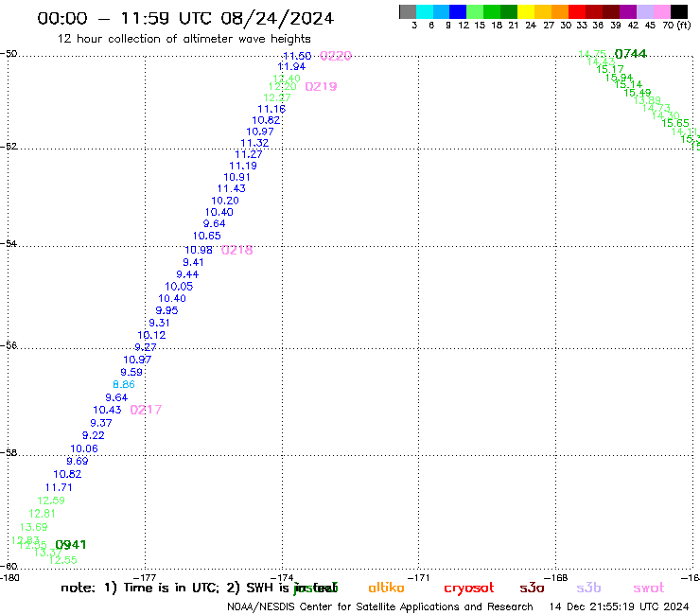Viewport: 700px width, 615px height.
Task: Click the 11.27 wave height value
Action: tap(249, 154)
